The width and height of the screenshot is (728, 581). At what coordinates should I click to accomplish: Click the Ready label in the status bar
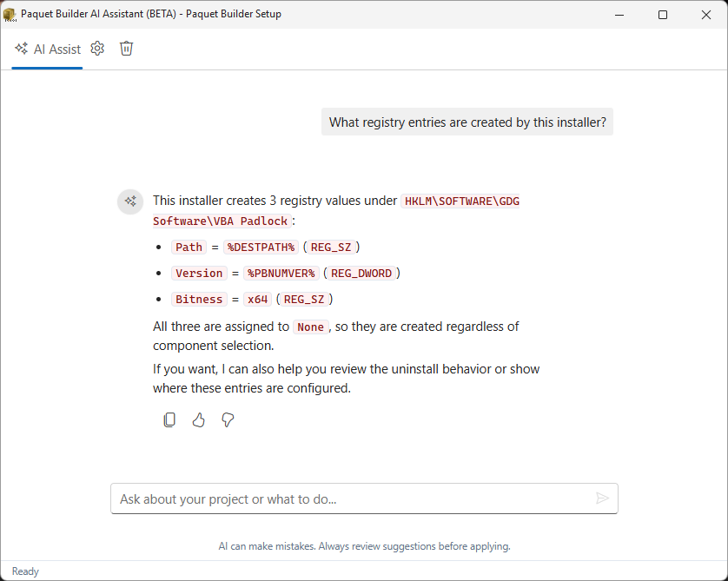(24, 571)
